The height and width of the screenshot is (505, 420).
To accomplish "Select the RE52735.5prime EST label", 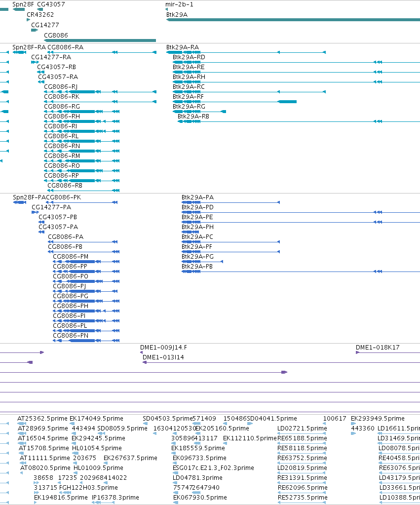I will (x=303, y=498).
